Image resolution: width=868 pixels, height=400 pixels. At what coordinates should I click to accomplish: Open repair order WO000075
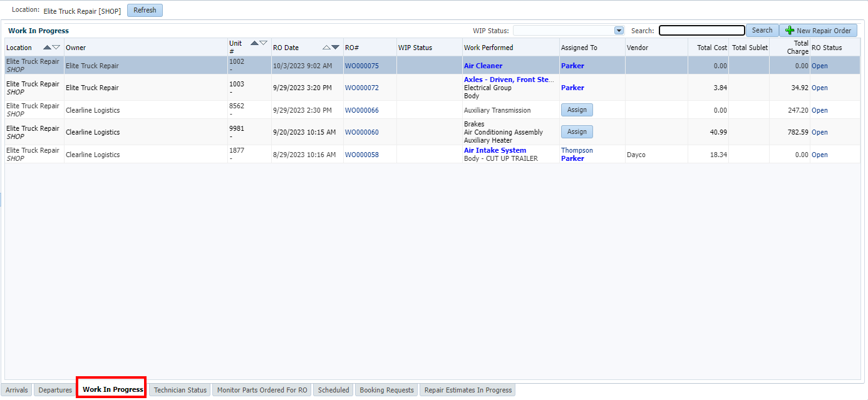[x=362, y=66]
